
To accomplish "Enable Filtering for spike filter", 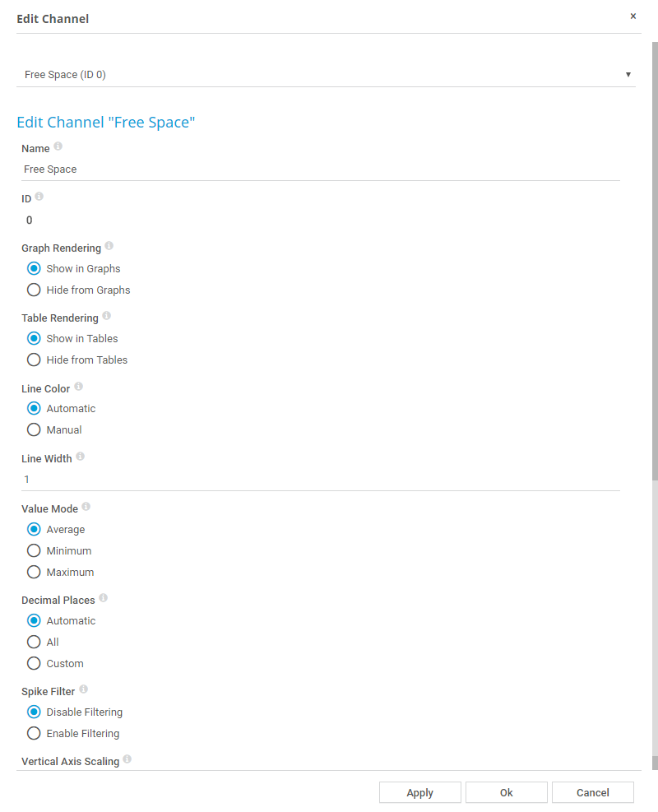I will [x=34, y=733].
